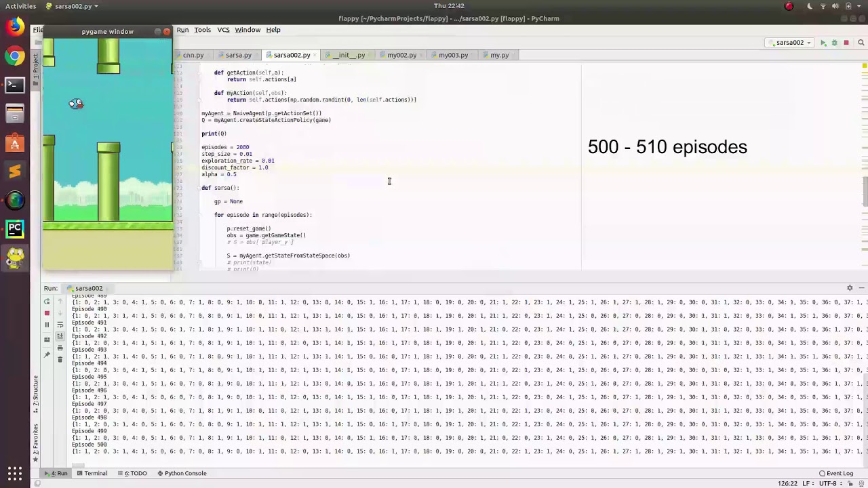Viewport: 868px width, 488px height.
Task: Open the Event Log
Action: coord(835,473)
